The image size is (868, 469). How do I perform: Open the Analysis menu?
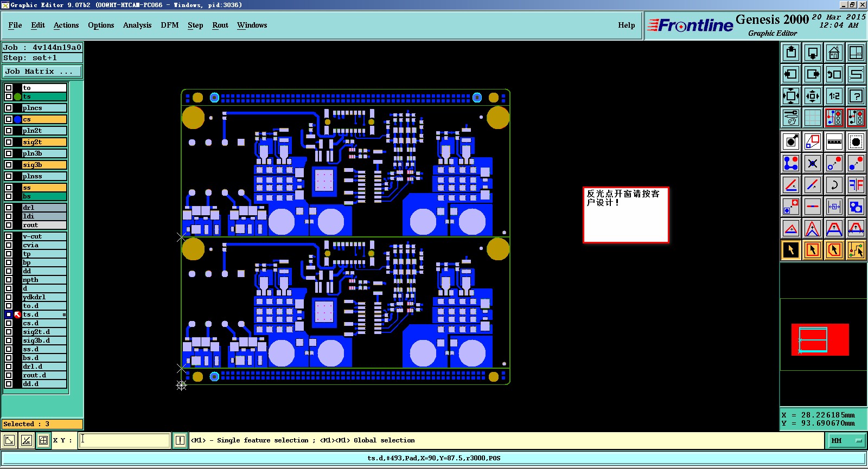(137, 25)
